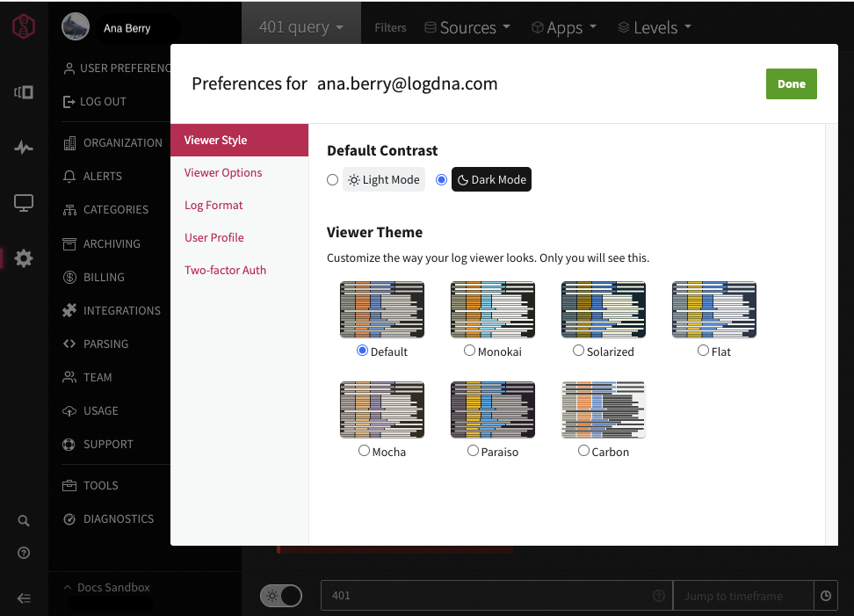Open the Log Format tab
Screen dimensions: 854x616
[x=240, y=206]
